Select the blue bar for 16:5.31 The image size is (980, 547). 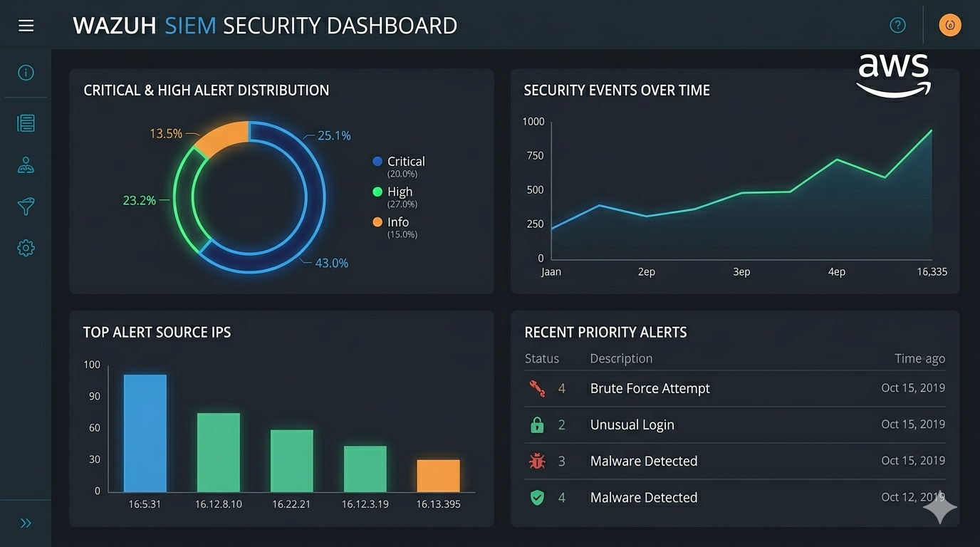point(145,433)
